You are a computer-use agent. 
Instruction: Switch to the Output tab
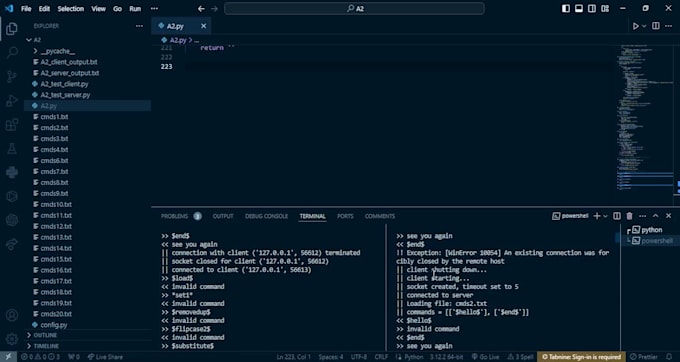(x=223, y=216)
